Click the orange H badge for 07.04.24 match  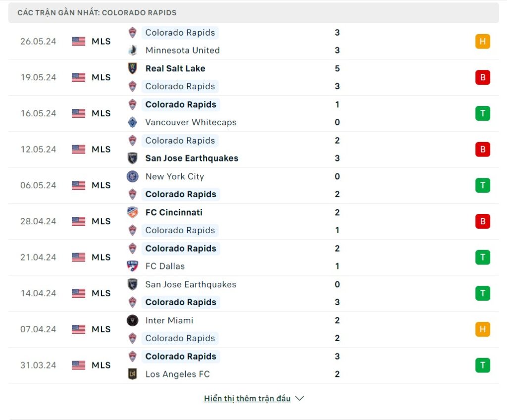482,329
